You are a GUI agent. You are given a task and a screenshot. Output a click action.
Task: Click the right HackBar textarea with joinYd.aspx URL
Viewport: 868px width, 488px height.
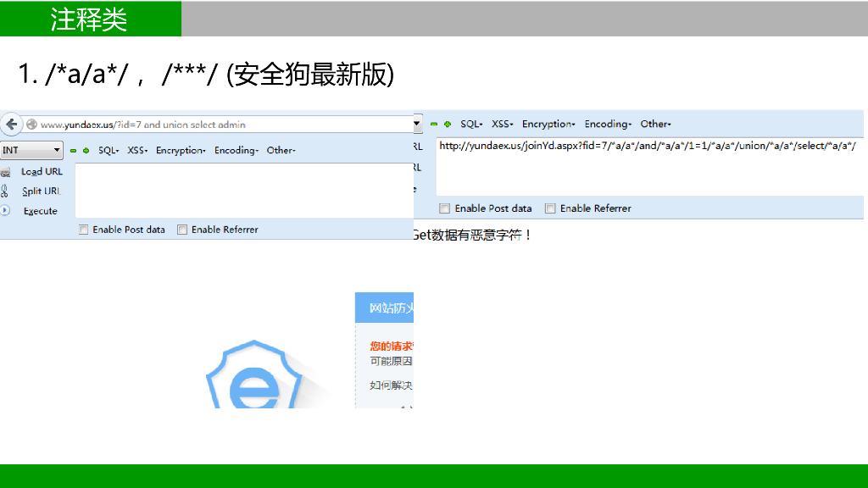click(650, 167)
